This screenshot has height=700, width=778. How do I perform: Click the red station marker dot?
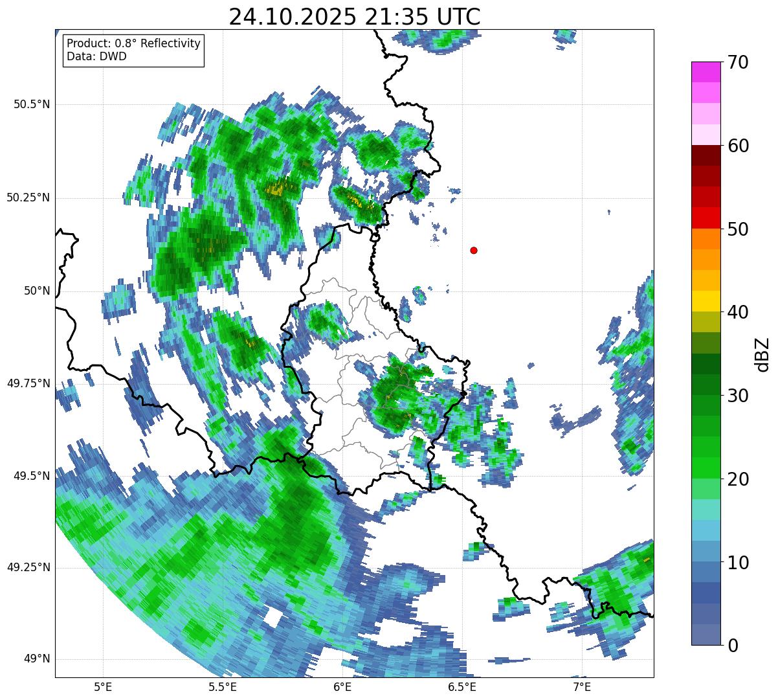[x=474, y=250]
